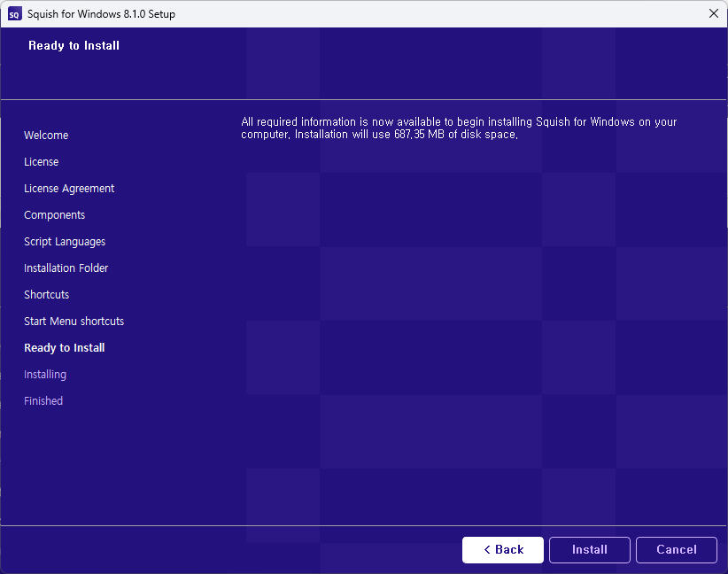Image resolution: width=728 pixels, height=574 pixels.
Task: Select the Installation Folder step
Action: tap(66, 268)
